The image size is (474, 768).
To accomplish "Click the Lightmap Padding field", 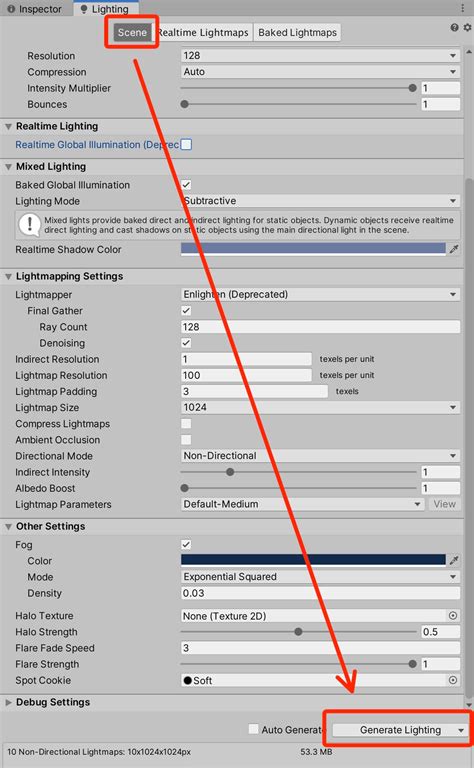I will click(254, 391).
